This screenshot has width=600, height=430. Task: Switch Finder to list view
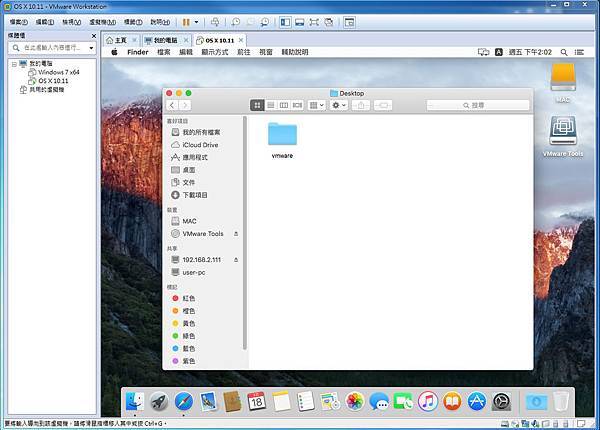tap(271, 105)
